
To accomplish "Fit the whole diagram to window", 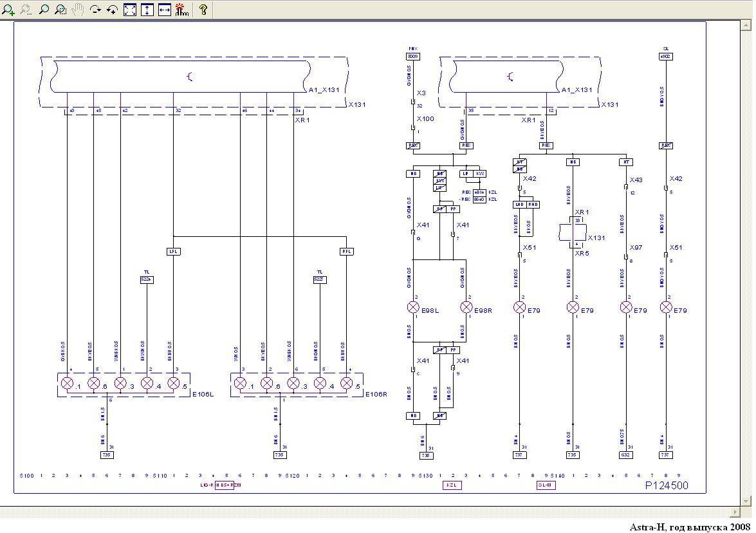I will point(130,10).
